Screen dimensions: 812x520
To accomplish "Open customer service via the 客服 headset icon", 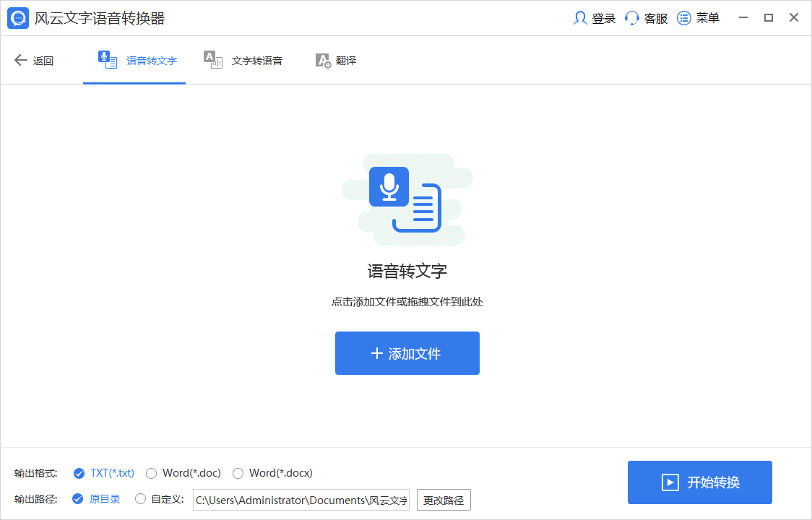I will pos(631,18).
